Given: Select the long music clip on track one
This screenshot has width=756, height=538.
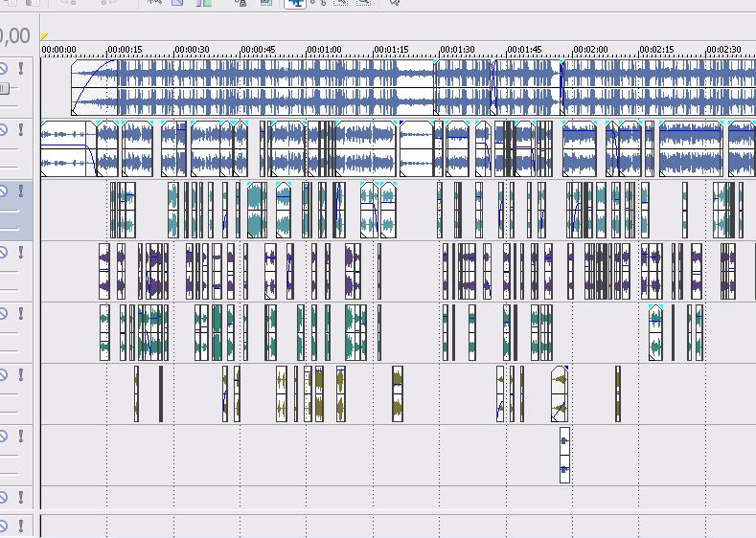Looking at the screenshot, I should click(253, 88).
